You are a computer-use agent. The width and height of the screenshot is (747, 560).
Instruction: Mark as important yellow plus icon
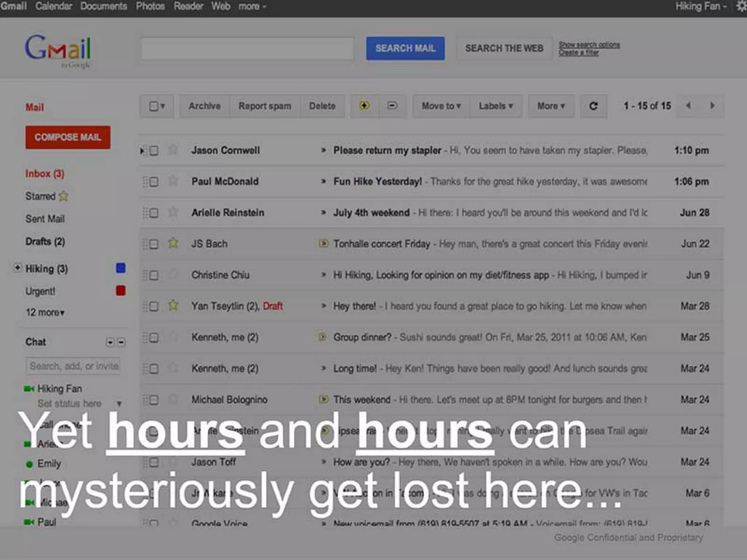point(364,106)
